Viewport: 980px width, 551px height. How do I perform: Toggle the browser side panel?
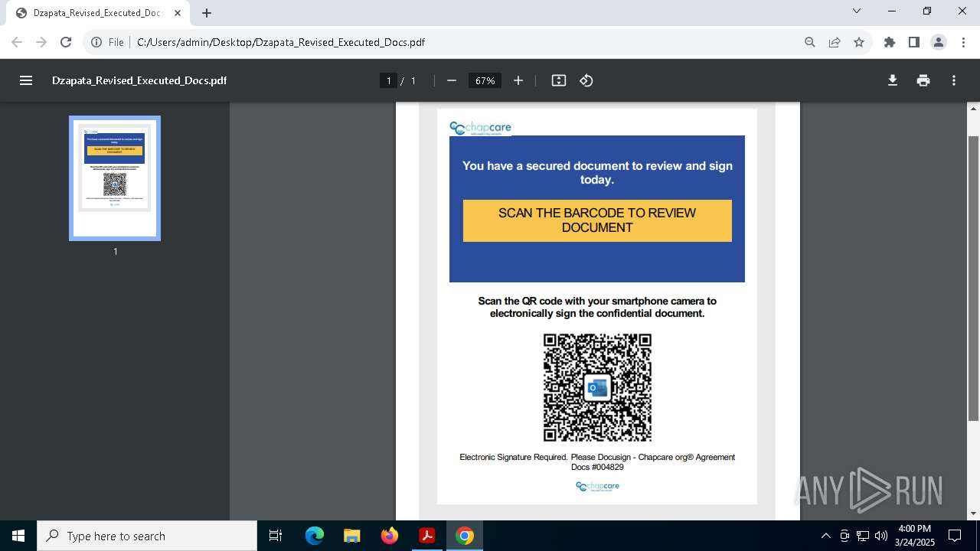tap(914, 42)
